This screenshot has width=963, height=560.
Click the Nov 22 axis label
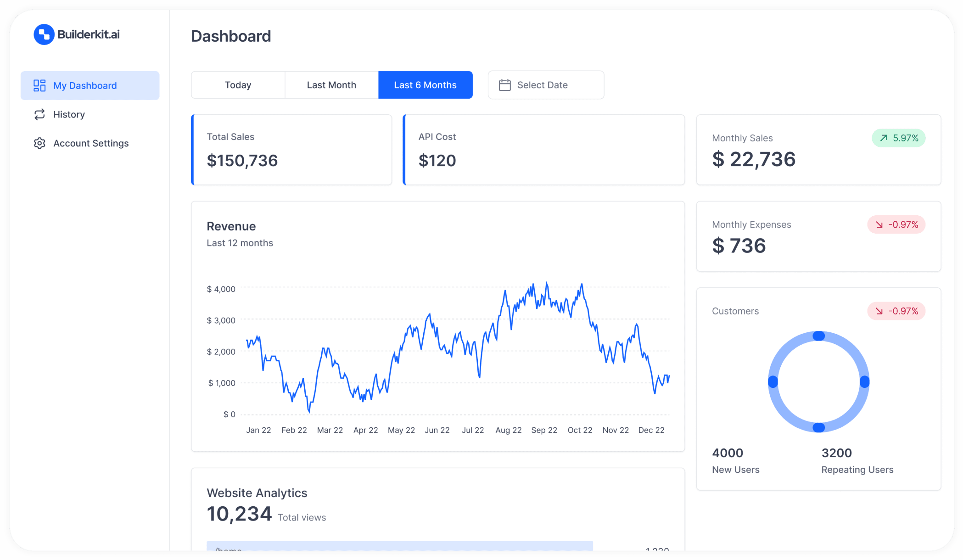(616, 430)
